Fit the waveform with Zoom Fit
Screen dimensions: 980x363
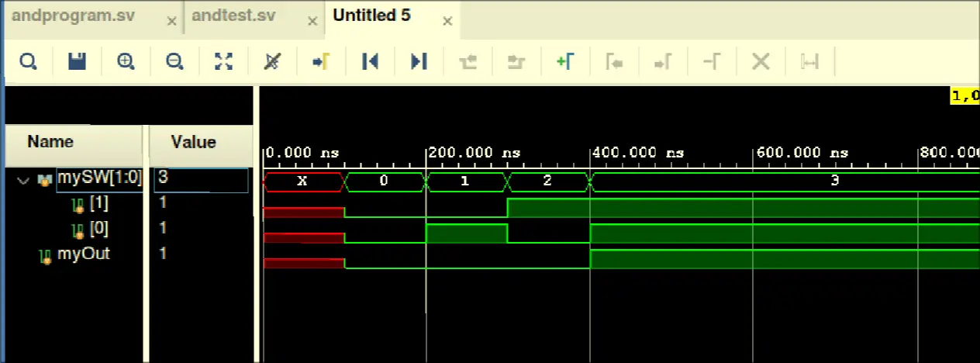[223, 62]
